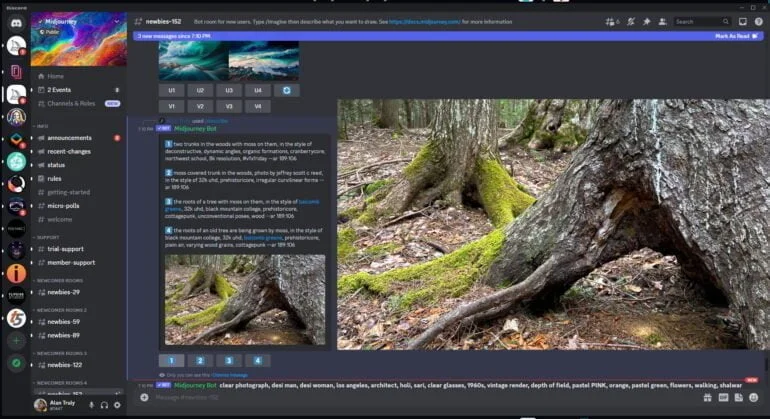The height and width of the screenshot is (419, 770).
Task: Toggle the member list visibility
Action: click(663, 21)
